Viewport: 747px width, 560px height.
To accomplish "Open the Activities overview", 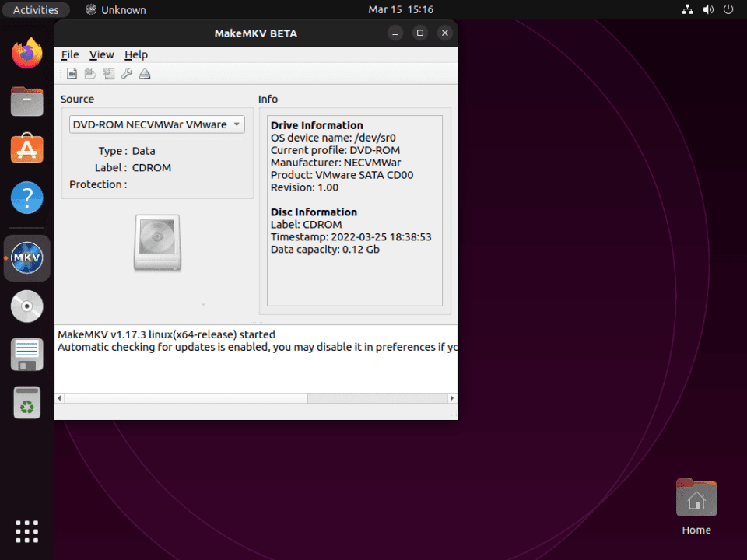I will click(x=36, y=9).
